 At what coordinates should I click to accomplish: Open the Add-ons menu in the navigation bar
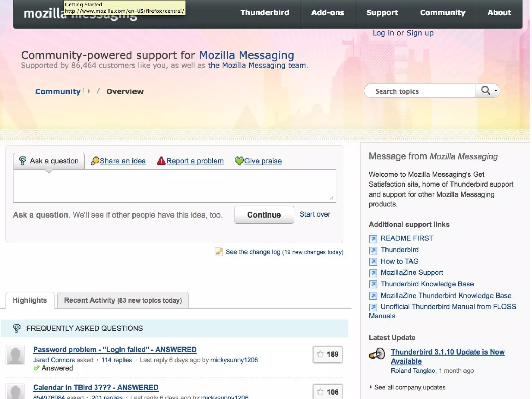coord(328,12)
